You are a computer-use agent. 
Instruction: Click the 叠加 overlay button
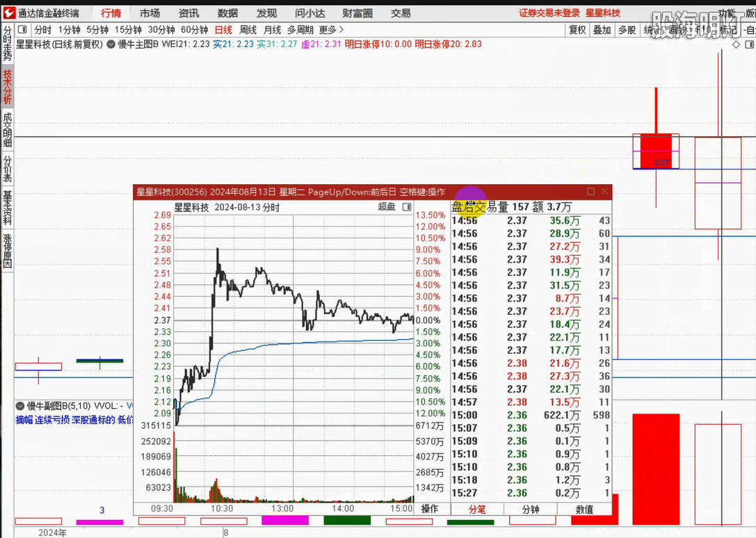coord(602,30)
